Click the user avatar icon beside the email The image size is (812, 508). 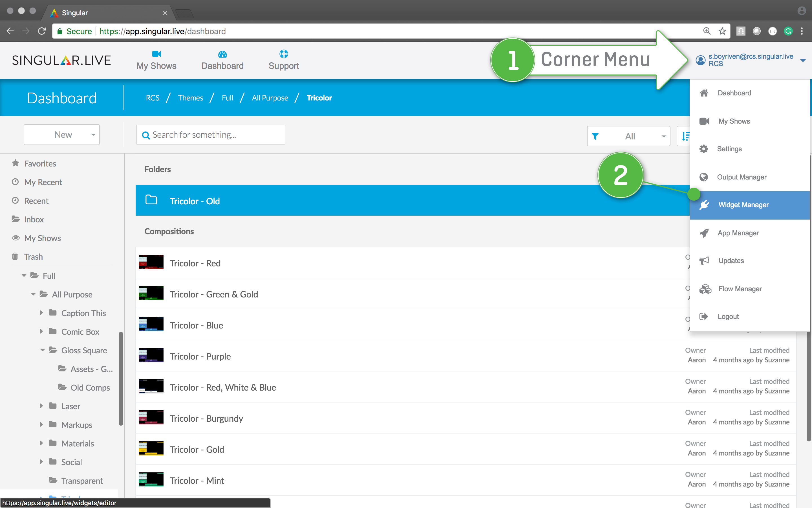click(700, 60)
